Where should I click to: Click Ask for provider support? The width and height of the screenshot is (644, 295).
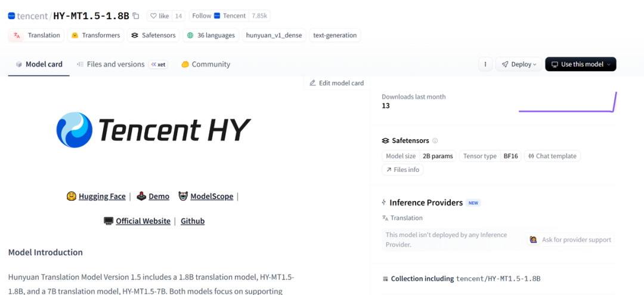(570, 240)
